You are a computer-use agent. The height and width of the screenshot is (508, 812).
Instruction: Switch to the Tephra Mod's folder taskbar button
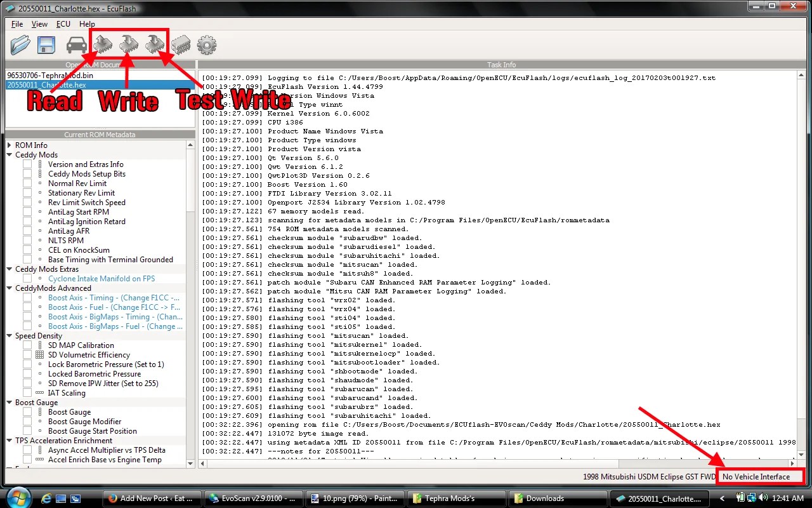point(457,498)
